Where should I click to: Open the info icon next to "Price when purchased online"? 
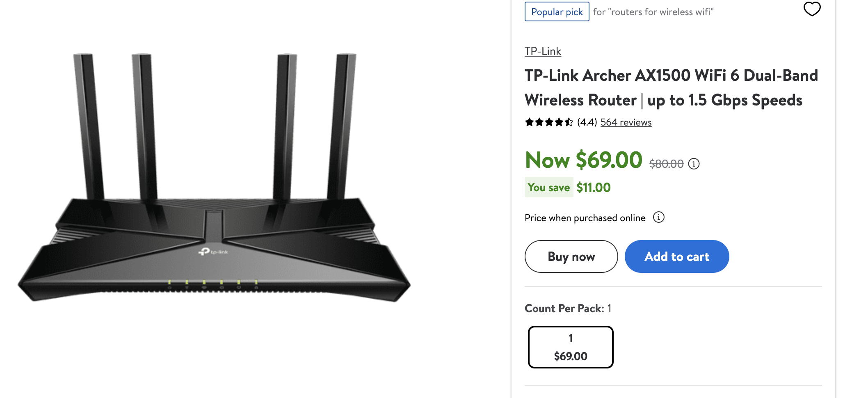click(x=658, y=217)
